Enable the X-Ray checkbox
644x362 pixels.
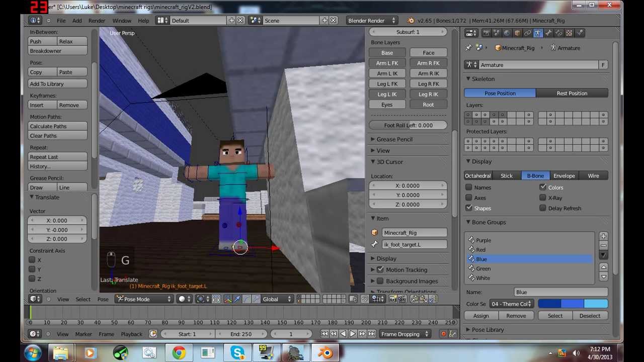543,198
